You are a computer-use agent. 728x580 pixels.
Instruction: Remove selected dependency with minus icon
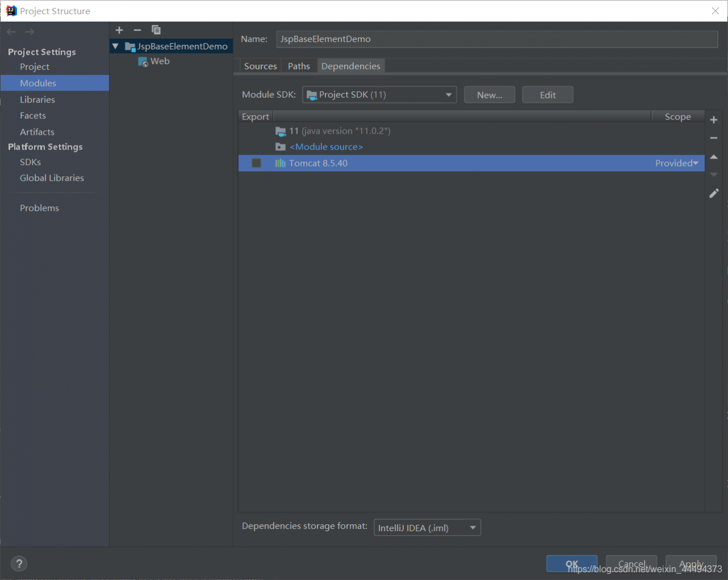714,138
